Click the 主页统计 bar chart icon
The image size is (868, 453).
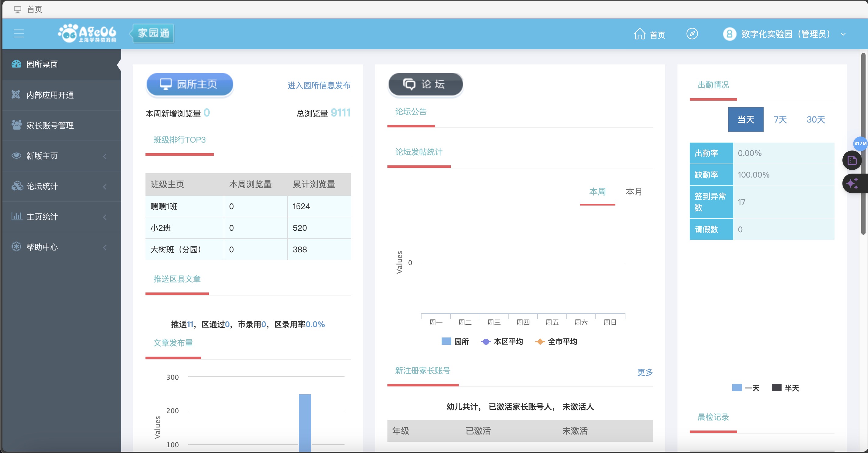pyautogui.click(x=16, y=216)
